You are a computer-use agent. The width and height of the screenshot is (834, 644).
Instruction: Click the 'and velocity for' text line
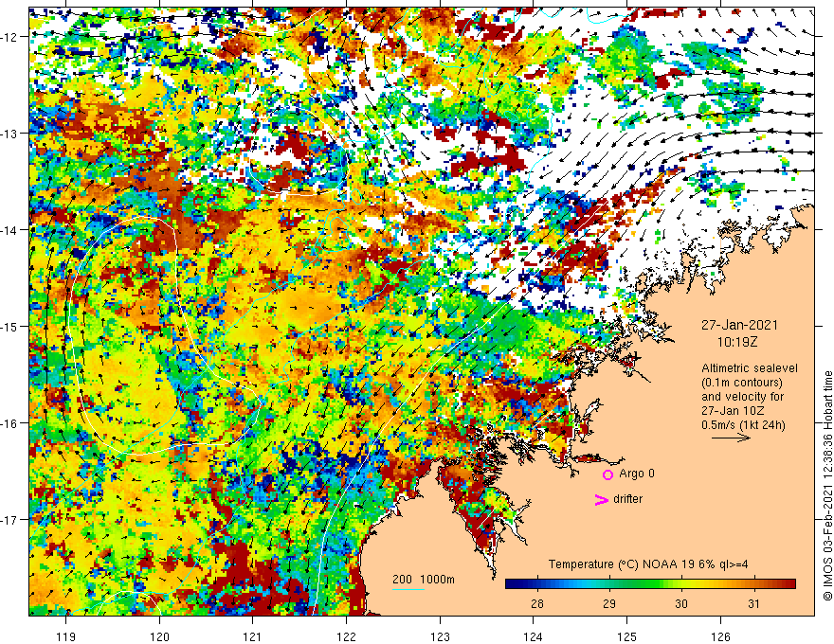[x=742, y=397]
